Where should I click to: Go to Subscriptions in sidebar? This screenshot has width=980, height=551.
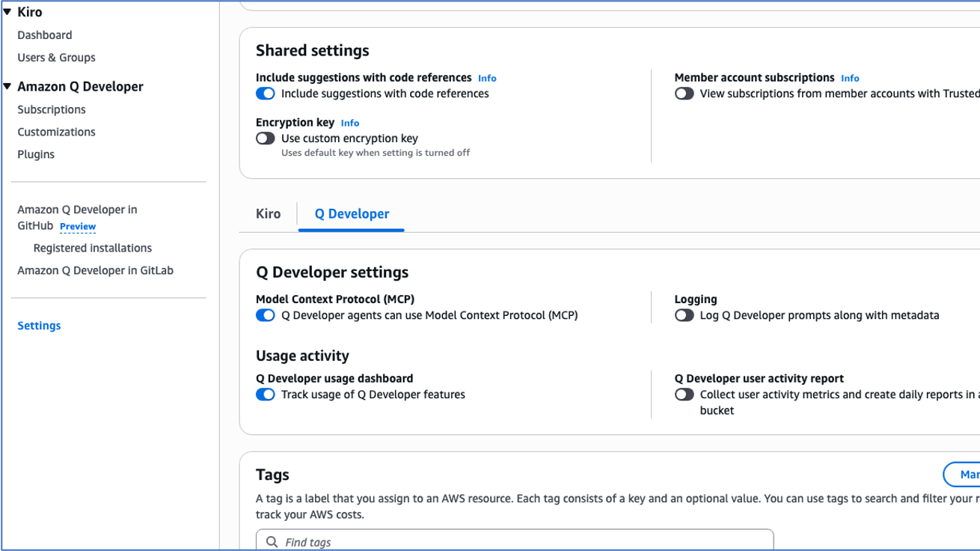pos(52,109)
